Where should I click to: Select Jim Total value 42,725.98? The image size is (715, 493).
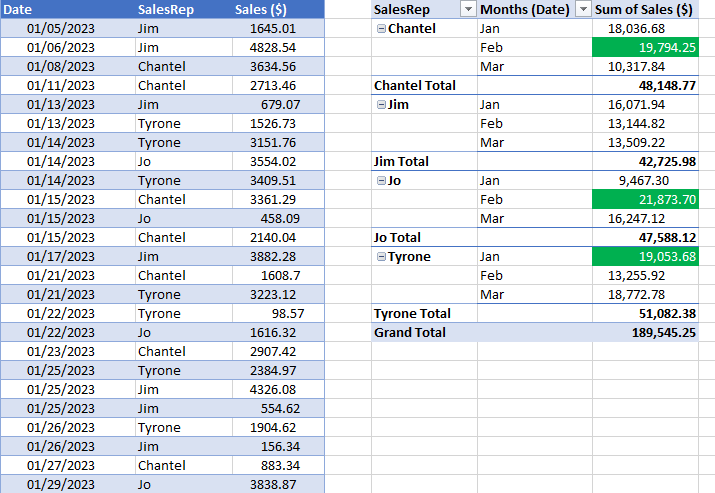(645, 161)
